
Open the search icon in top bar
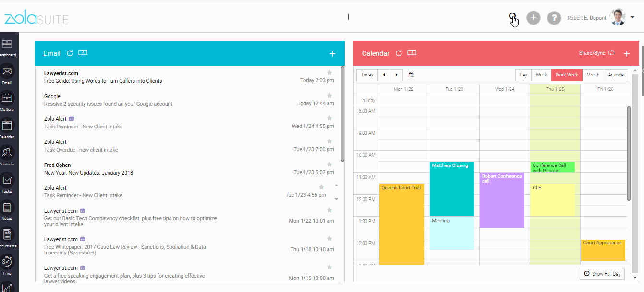click(513, 17)
